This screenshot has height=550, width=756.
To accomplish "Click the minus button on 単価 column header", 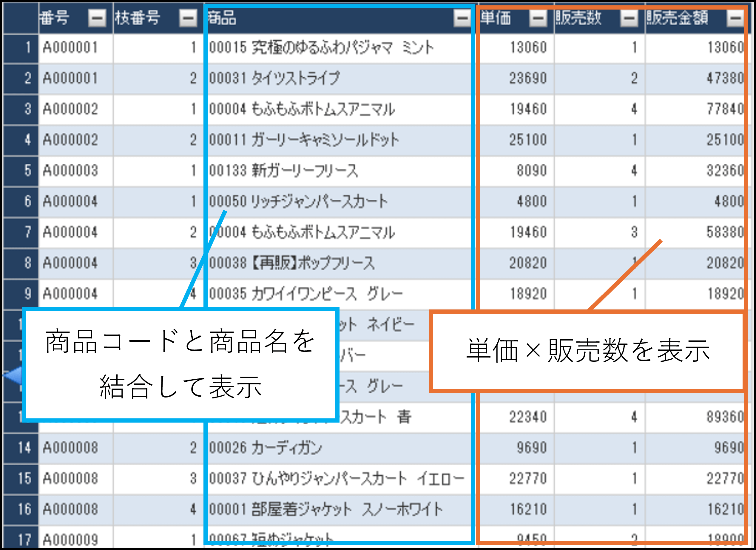I will (538, 18).
